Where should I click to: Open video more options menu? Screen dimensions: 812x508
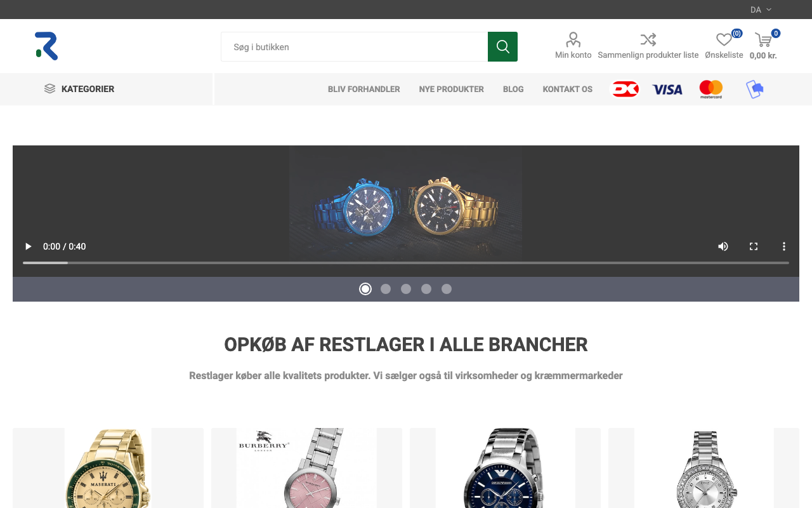[x=784, y=246]
